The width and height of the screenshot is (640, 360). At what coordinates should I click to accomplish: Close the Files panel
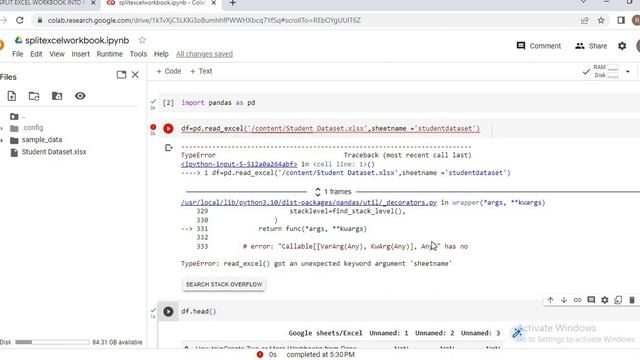click(135, 75)
